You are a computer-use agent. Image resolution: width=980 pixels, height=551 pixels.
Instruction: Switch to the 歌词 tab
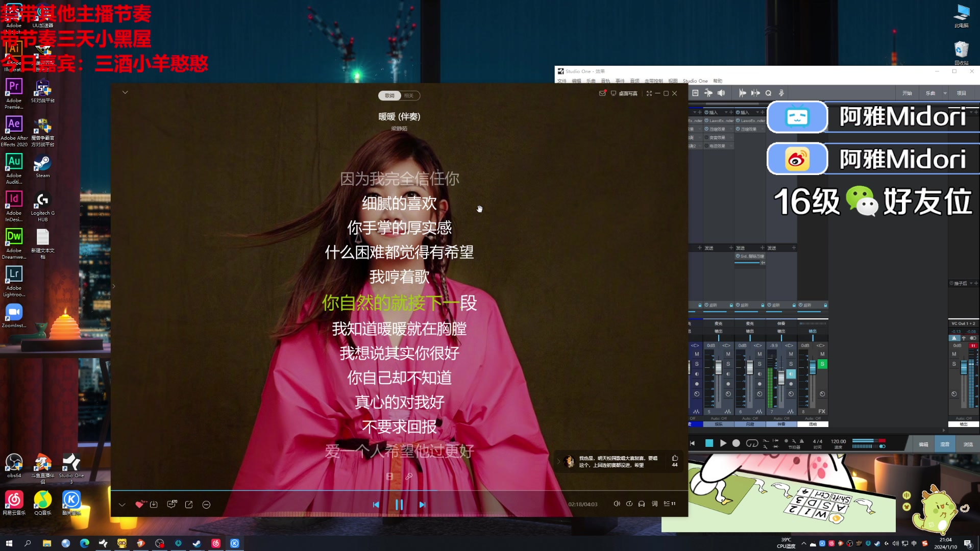389,95
